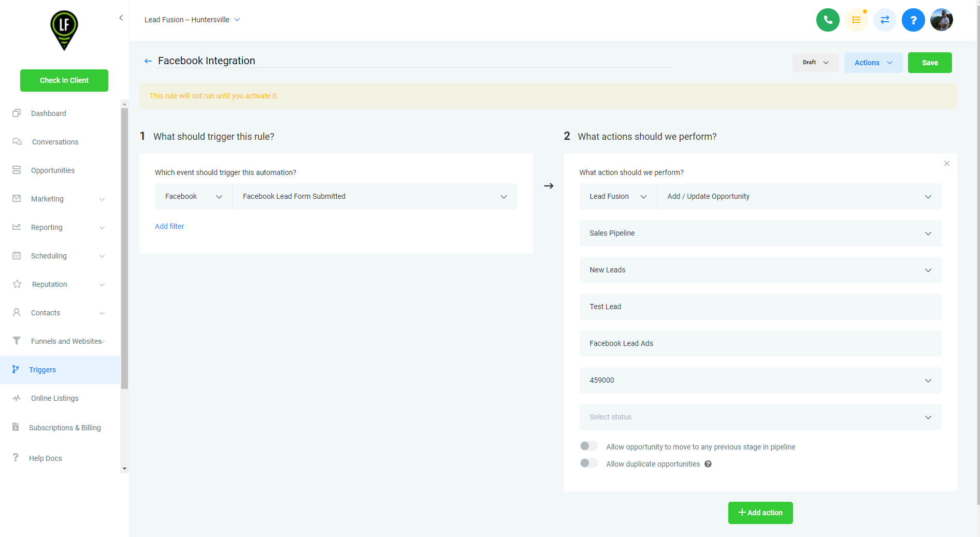Open Subscriptions & Billing page
This screenshot has width=980, height=537.
pyautogui.click(x=60, y=428)
